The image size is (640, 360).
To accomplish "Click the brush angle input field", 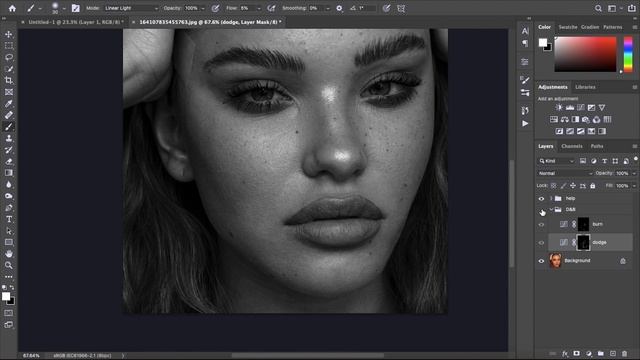I will tap(366, 8).
